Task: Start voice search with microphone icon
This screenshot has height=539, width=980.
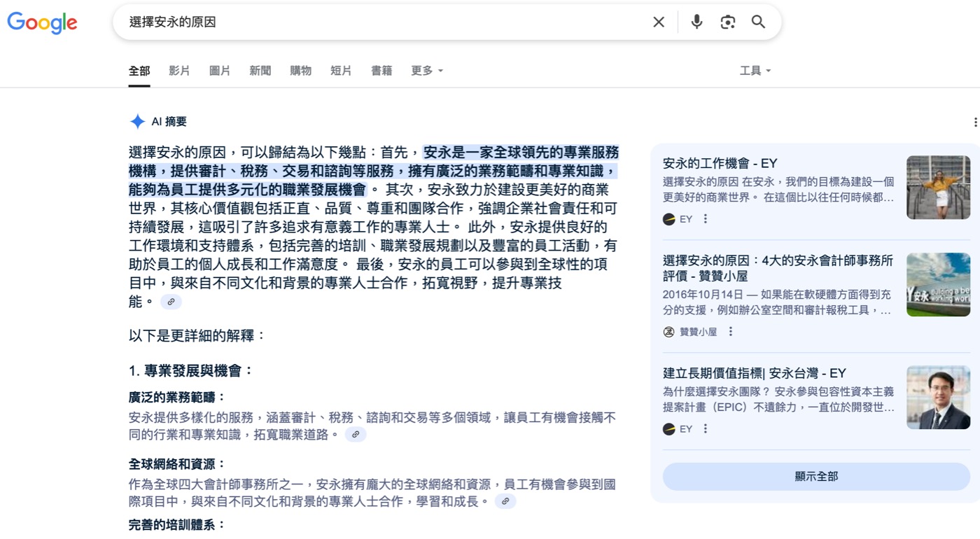Action: click(x=696, y=22)
